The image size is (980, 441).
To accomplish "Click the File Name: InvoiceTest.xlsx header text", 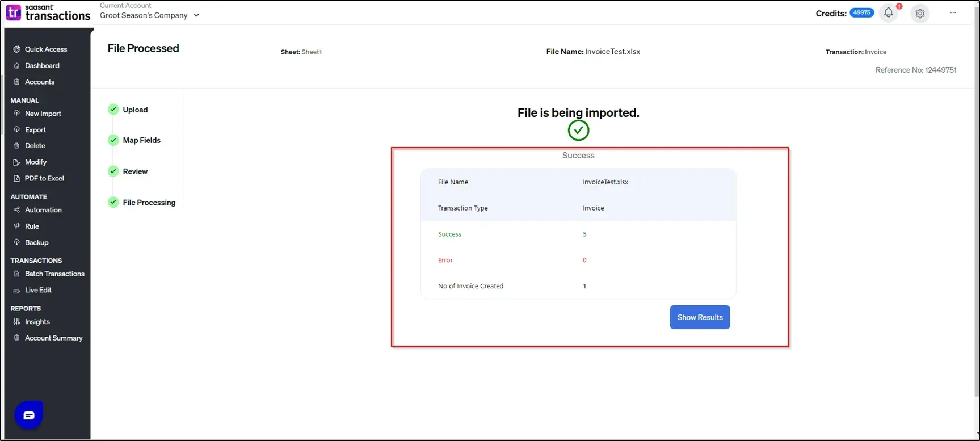I will point(593,52).
